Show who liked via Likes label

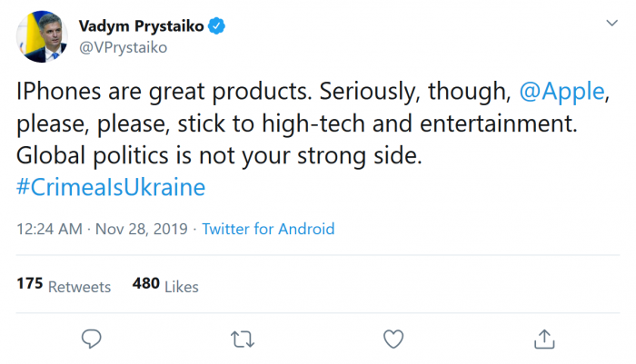[x=182, y=286]
